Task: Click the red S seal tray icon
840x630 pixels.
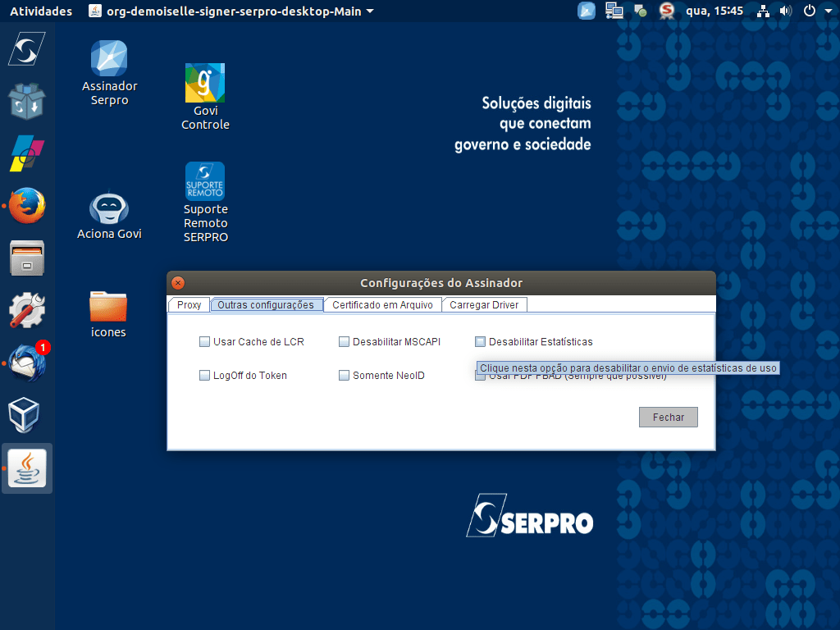Action: [x=666, y=11]
